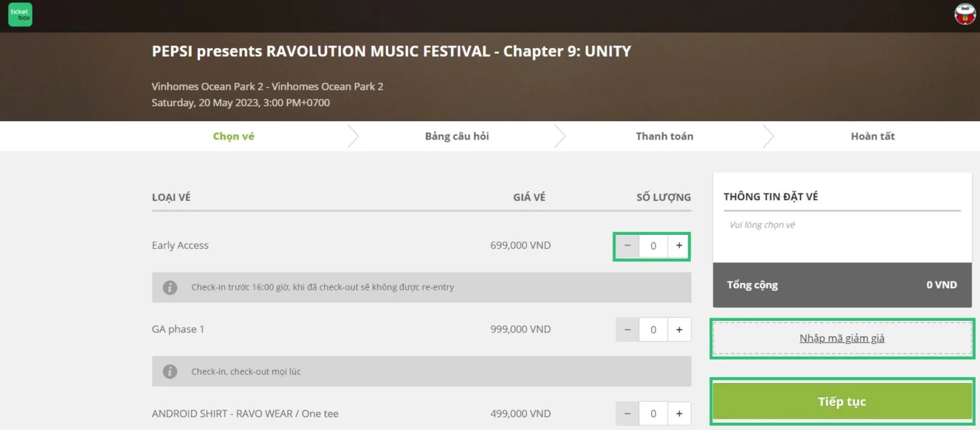The width and height of the screenshot is (980, 430).
Task: Increase Early Access ticket quantity with plus button
Action: pos(679,246)
